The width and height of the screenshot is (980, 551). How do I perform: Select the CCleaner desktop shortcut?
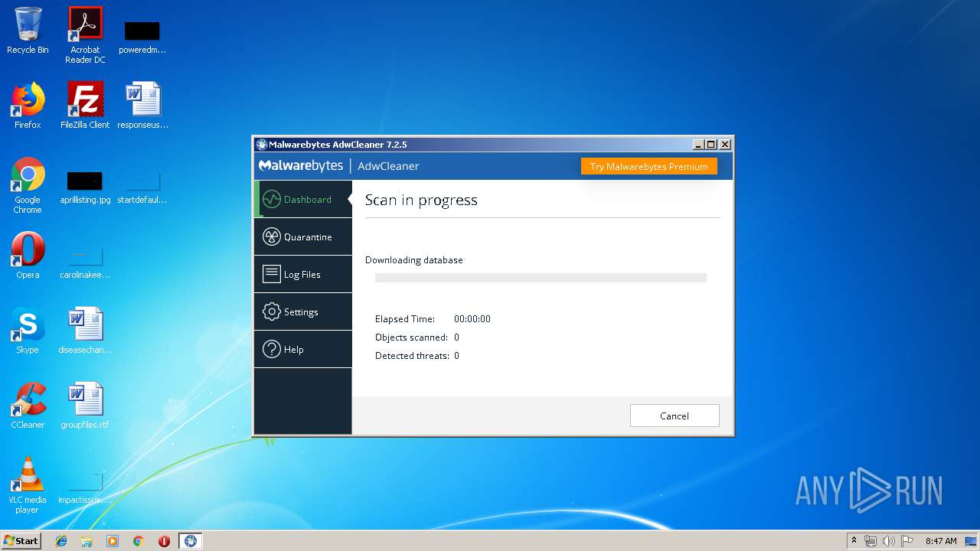[x=28, y=406]
